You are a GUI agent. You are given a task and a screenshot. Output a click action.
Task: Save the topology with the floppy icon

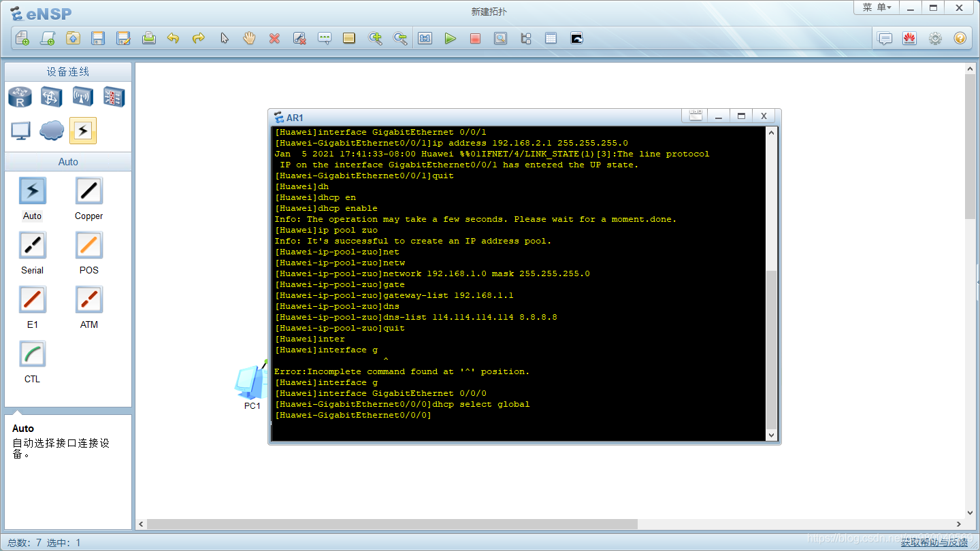pyautogui.click(x=98, y=38)
